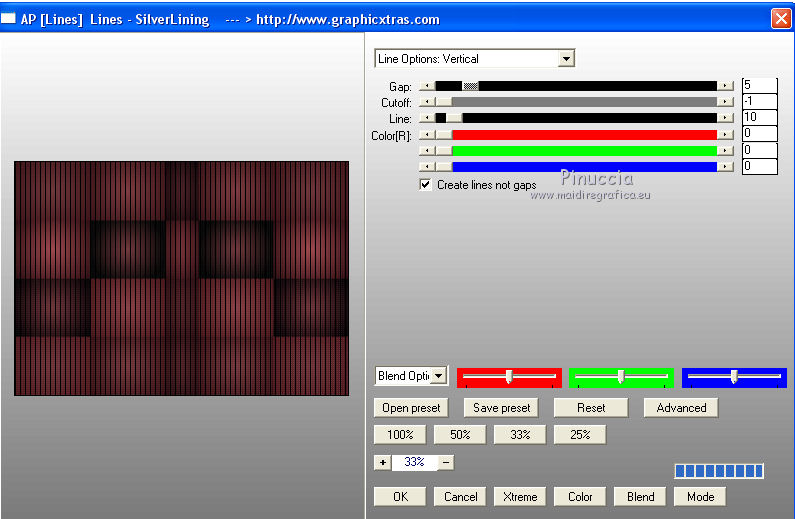Click the title bar window icon
Image resolution: width=795 pixels, height=519 pixels.
click(8, 19)
